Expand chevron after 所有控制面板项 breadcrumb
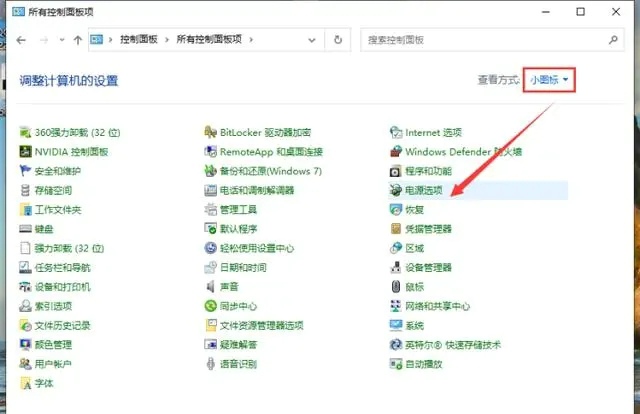Viewport: 640px width, 414px height. (251, 40)
